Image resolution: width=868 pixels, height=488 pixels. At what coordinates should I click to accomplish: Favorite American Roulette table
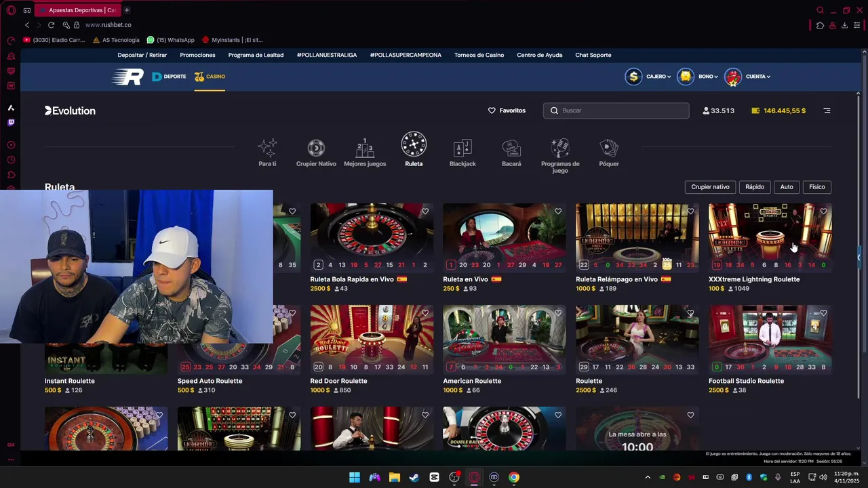pyautogui.click(x=558, y=313)
